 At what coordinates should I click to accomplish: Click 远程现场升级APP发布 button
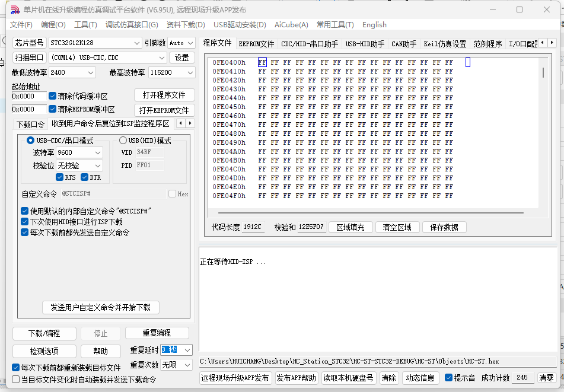tap(235, 378)
